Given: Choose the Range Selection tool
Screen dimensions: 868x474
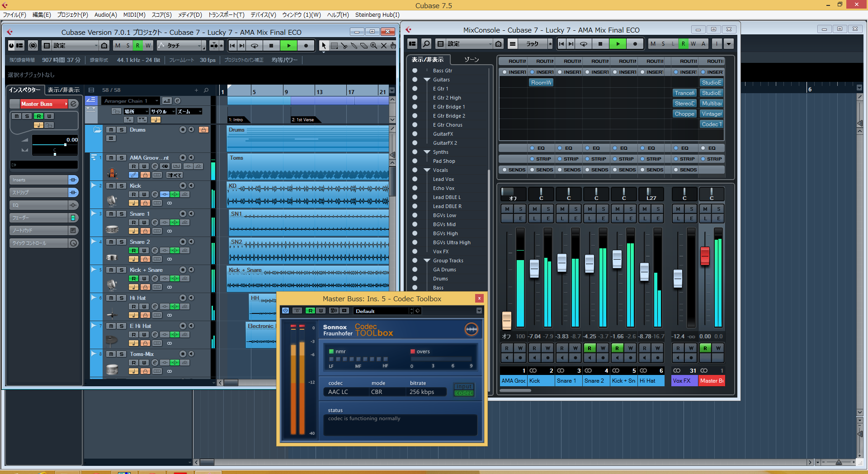Looking at the screenshot, I should coord(334,46).
